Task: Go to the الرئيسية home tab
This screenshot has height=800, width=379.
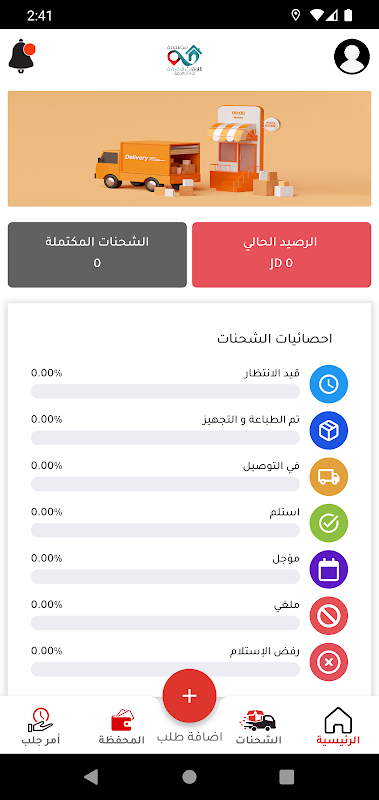Action: click(338, 727)
